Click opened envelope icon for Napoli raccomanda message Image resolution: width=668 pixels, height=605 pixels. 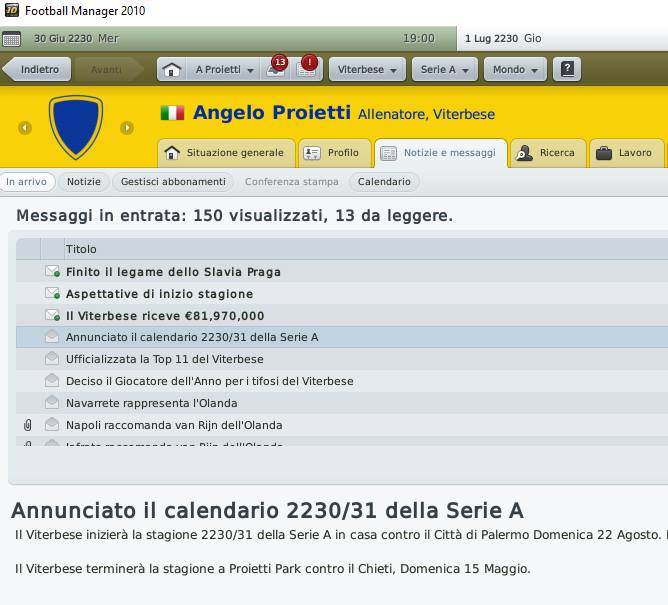[x=52, y=425]
